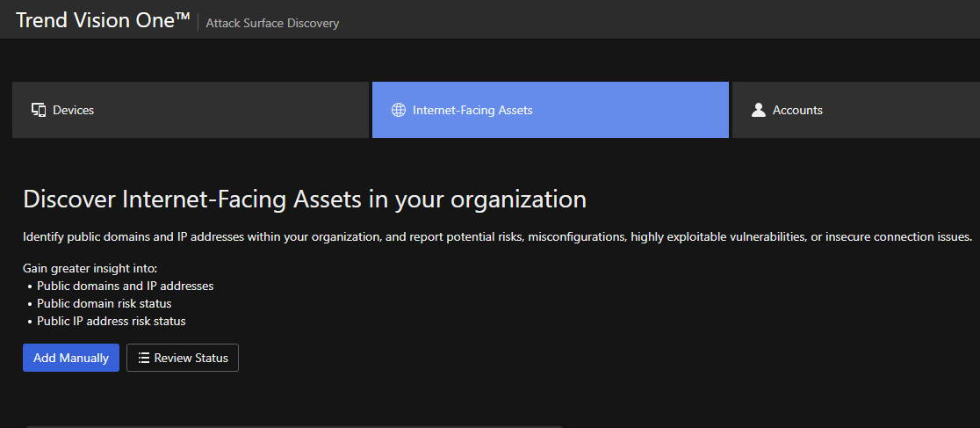This screenshot has height=428, width=980.
Task: Click the globe icon for Internet-Facing Assets
Action: (398, 110)
